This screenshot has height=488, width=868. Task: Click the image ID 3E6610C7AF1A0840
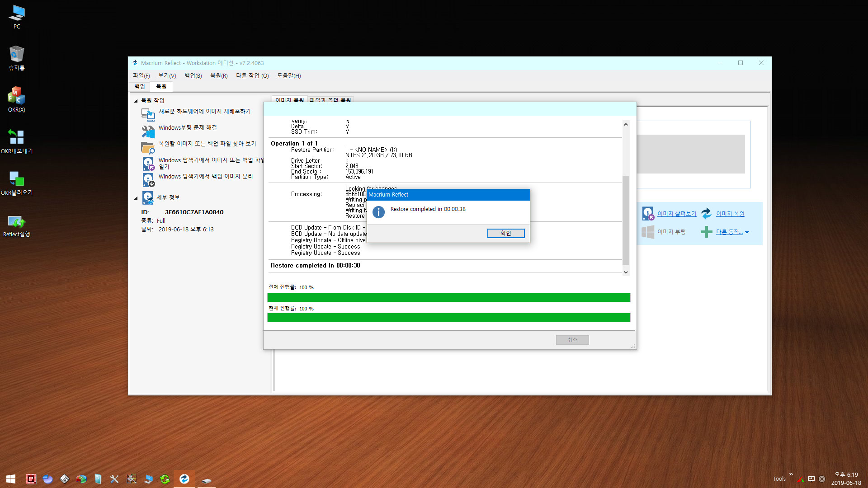pyautogui.click(x=194, y=212)
